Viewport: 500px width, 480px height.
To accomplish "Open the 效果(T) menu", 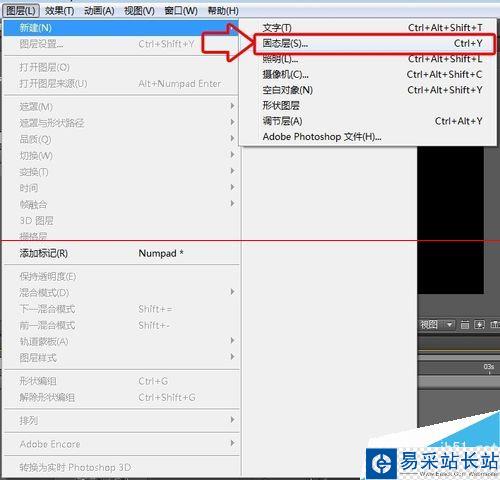I will (x=59, y=11).
